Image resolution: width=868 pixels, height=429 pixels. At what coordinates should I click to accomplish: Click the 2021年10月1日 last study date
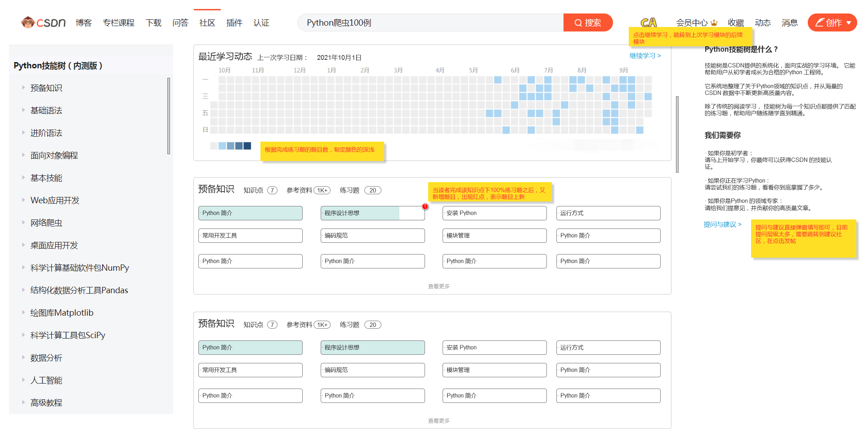tap(339, 58)
